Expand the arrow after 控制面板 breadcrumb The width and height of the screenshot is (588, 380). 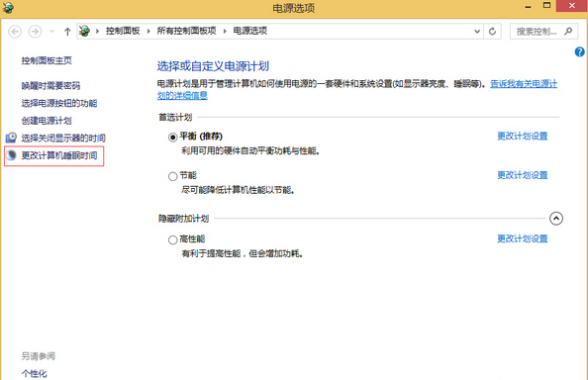click(148, 31)
